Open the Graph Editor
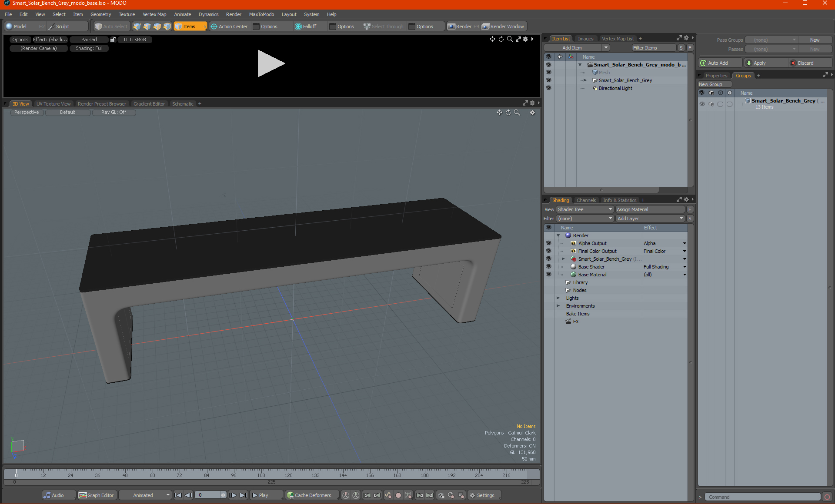Viewport: 835px width, 504px height. [x=97, y=495]
